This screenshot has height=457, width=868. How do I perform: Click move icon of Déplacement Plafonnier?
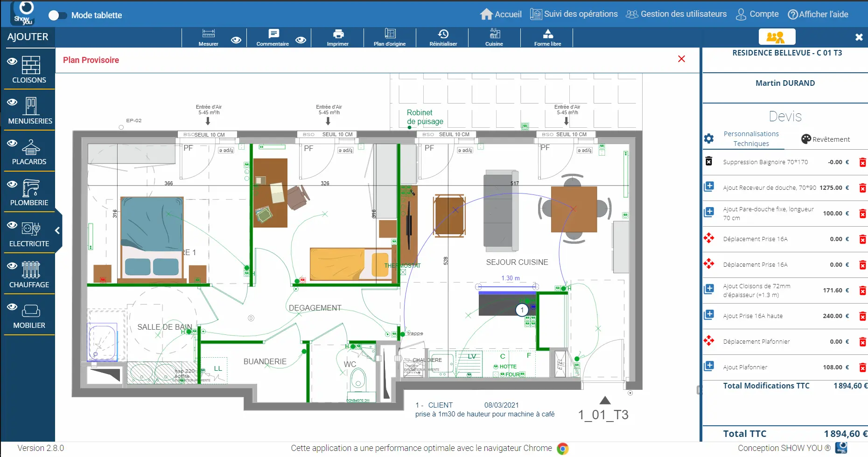[x=709, y=340]
